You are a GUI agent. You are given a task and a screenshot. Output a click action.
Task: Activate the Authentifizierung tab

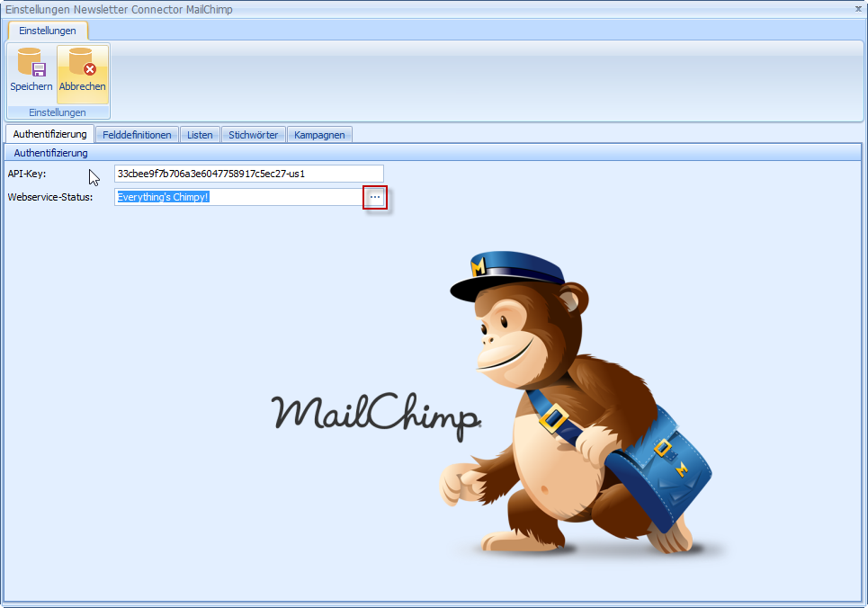point(50,134)
